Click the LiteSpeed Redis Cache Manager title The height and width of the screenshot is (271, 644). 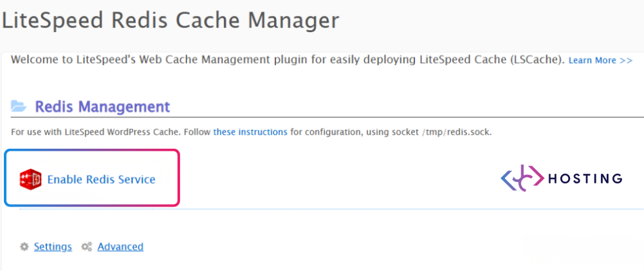coord(170,21)
